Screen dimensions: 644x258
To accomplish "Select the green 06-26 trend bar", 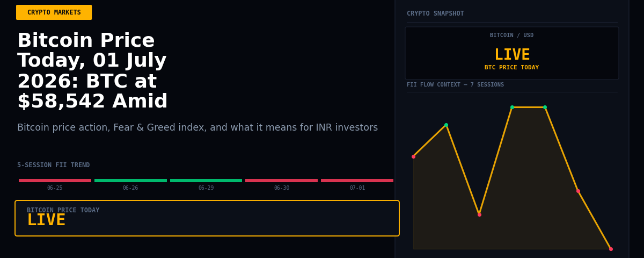I will [130, 181].
